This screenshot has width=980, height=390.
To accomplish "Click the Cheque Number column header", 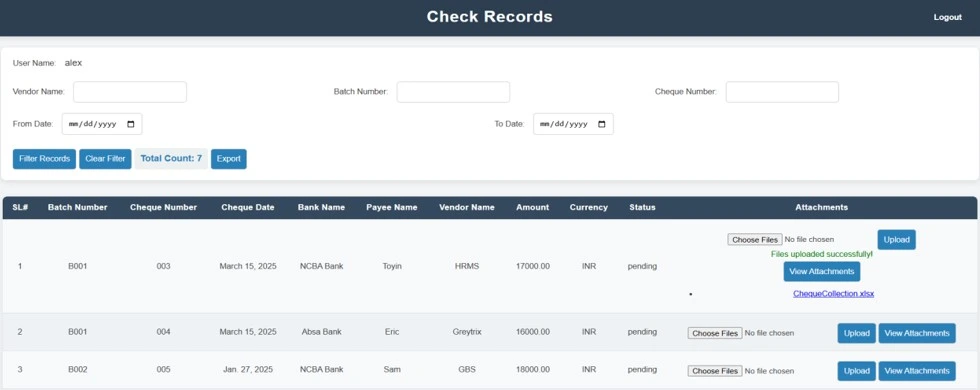I will pyautogui.click(x=163, y=208).
